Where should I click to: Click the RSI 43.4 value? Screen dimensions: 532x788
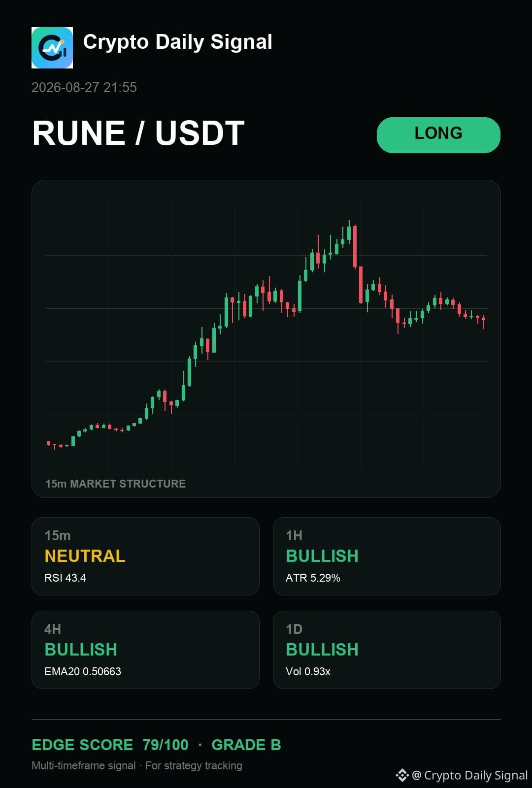pos(65,578)
